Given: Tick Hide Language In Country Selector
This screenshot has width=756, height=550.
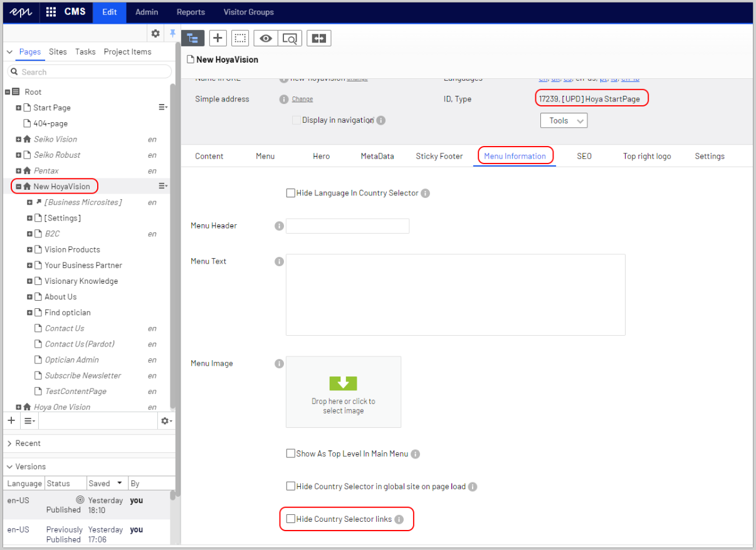Looking at the screenshot, I should pos(291,193).
